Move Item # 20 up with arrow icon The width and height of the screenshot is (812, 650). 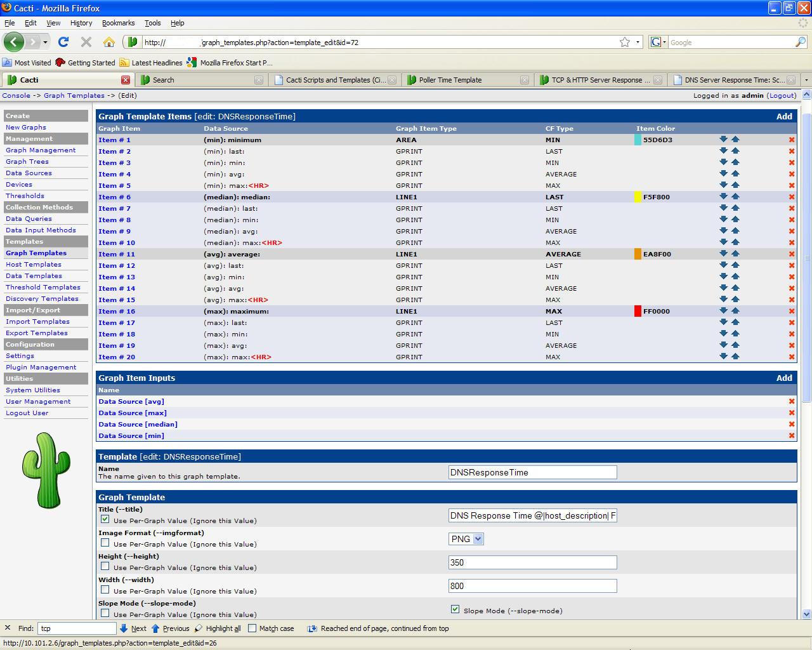pos(735,356)
